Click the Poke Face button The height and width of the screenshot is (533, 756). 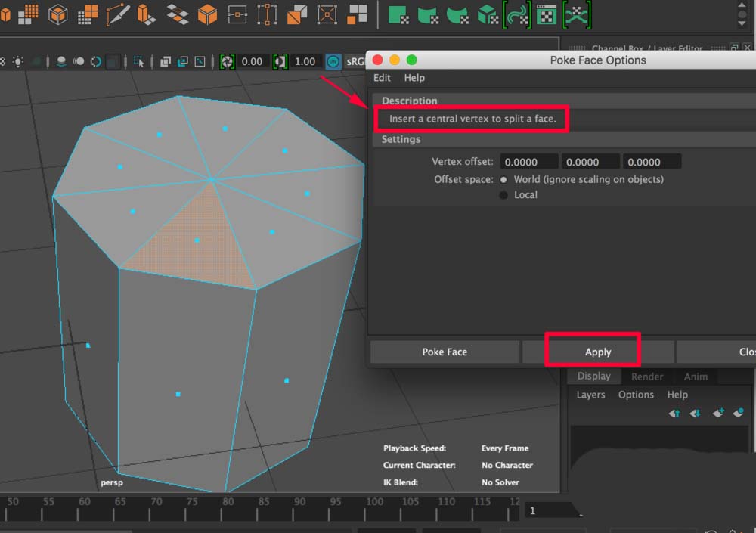click(x=445, y=352)
